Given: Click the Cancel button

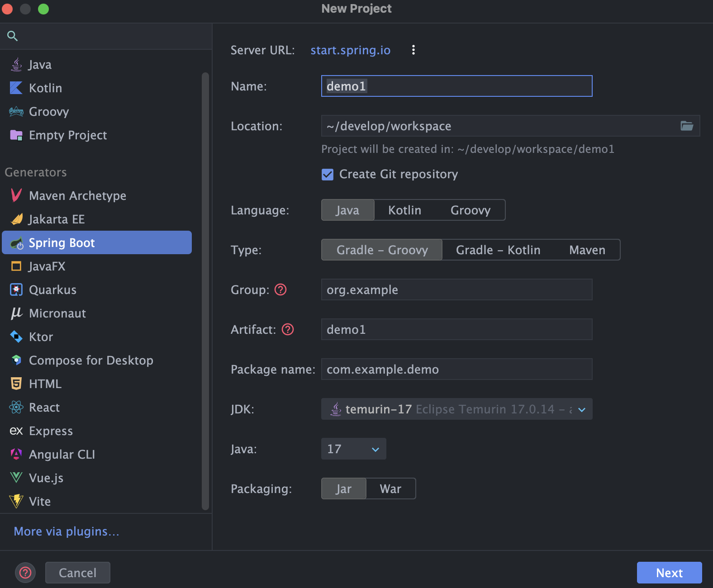Looking at the screenshot, I should [77, 573].
